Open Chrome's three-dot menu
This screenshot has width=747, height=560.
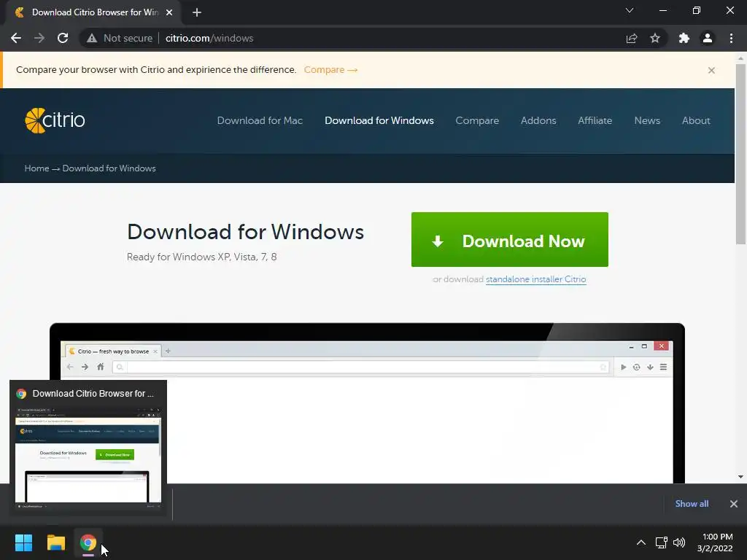[731, 38]
